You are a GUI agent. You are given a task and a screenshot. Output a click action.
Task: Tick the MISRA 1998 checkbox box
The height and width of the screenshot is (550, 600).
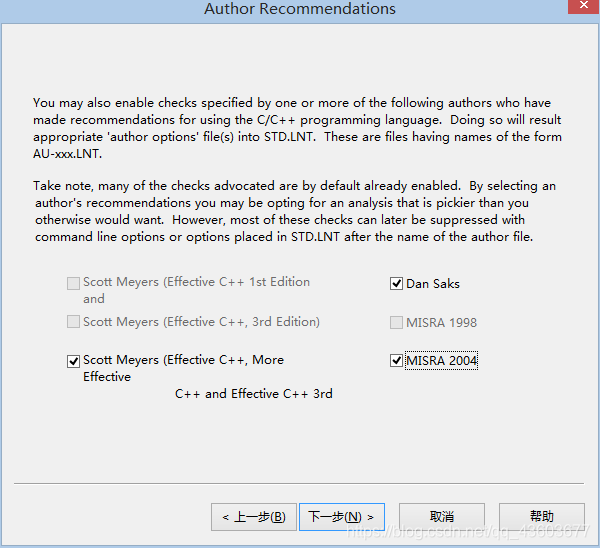click(396, 322)
